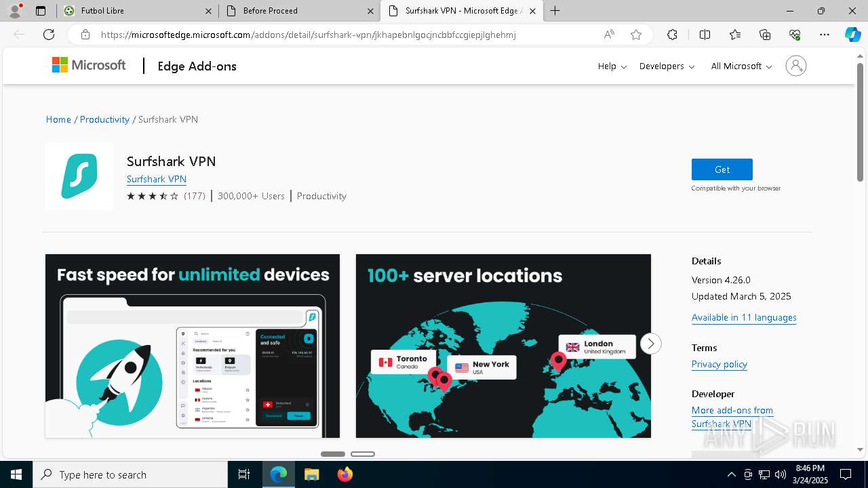Expand the Developers dropdown menu
The width and height of the screenshot is (868, 488).
[x=667, y=66]
